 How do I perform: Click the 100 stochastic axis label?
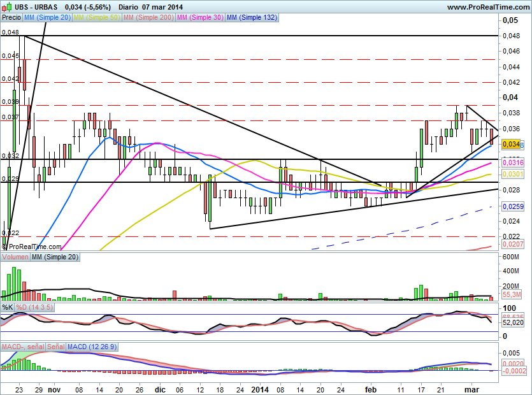(509, 308)
